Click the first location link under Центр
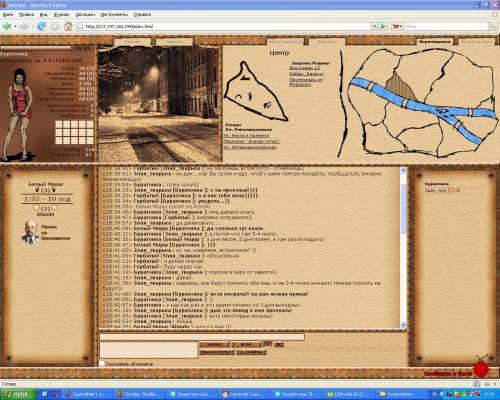The width and height of the screenshot is (500, 400). point(305,68)
